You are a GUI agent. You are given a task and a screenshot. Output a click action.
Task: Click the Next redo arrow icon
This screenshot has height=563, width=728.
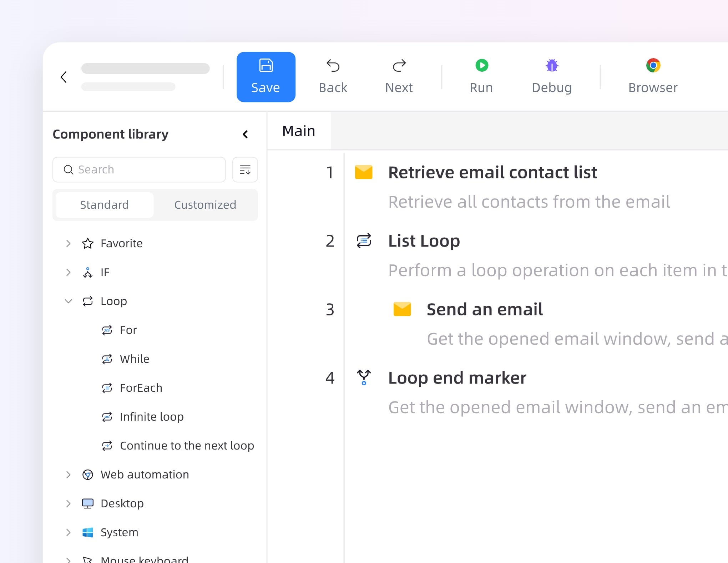399,66
